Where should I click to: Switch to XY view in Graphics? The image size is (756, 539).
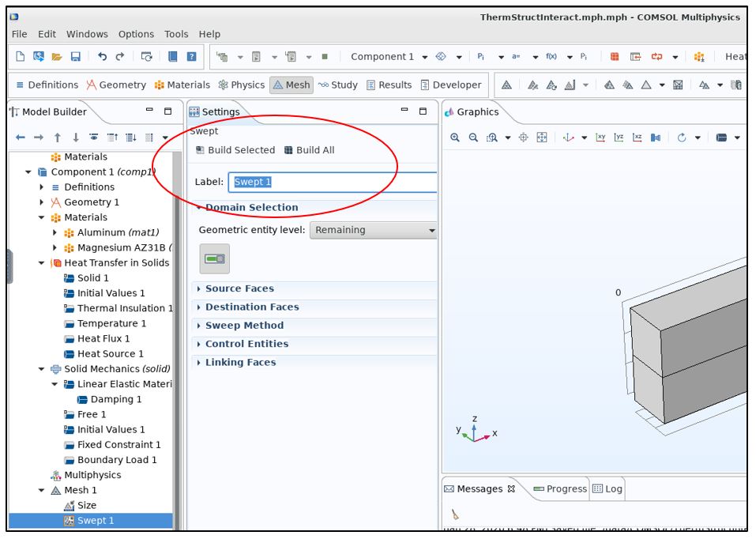point(600,138)
